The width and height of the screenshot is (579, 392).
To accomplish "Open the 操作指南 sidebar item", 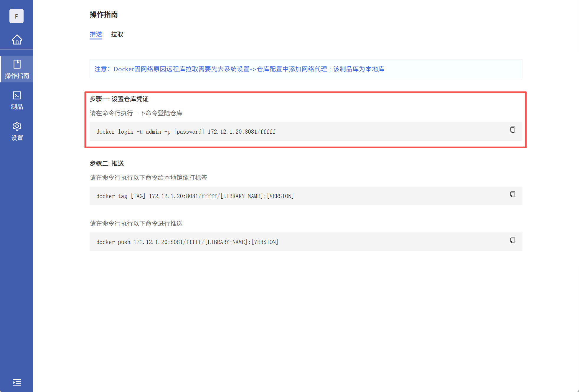I will click(x=17, y=69).
